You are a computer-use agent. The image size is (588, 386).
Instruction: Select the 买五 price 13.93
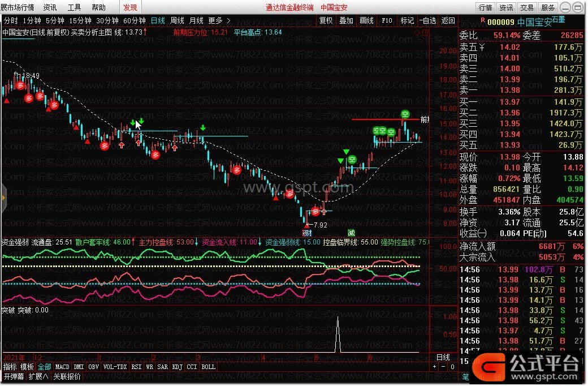click(x=510, y=145)
